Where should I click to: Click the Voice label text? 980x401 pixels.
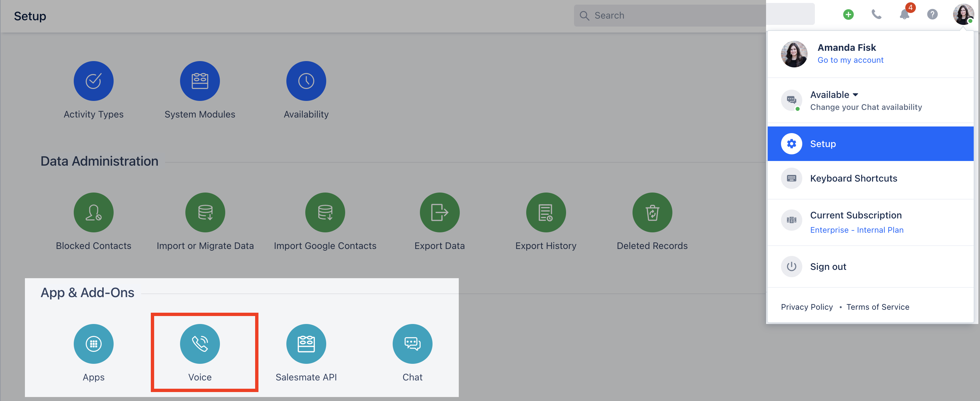tap(200, 377)
